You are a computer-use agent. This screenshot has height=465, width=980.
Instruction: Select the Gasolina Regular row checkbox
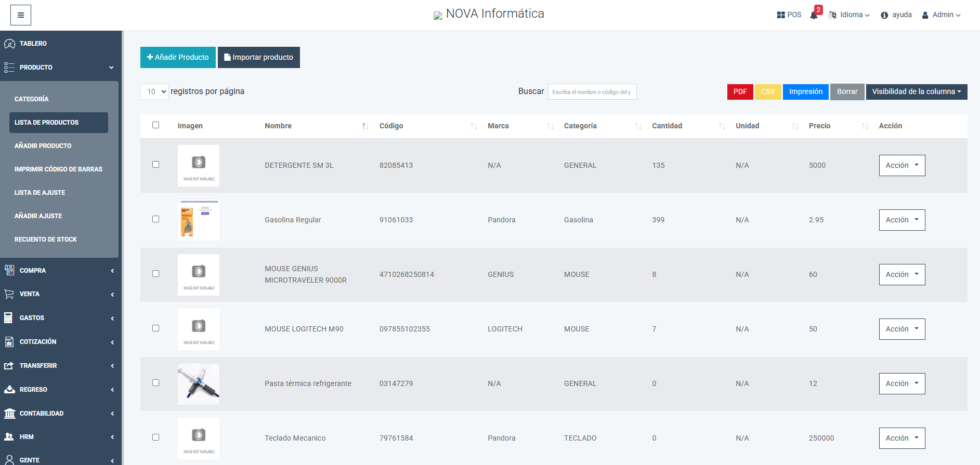click(155, 219)
